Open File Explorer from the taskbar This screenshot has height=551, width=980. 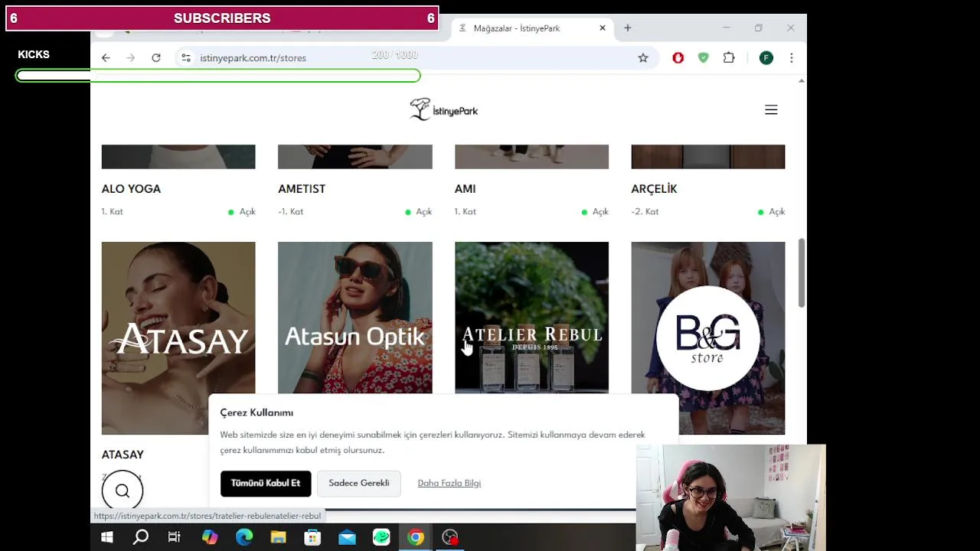278,537
